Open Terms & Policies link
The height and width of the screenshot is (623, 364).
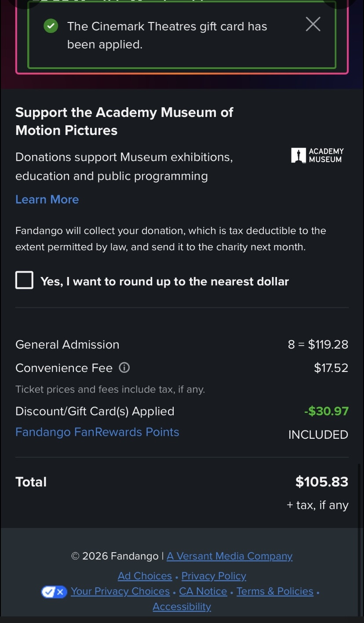point(275,591)
